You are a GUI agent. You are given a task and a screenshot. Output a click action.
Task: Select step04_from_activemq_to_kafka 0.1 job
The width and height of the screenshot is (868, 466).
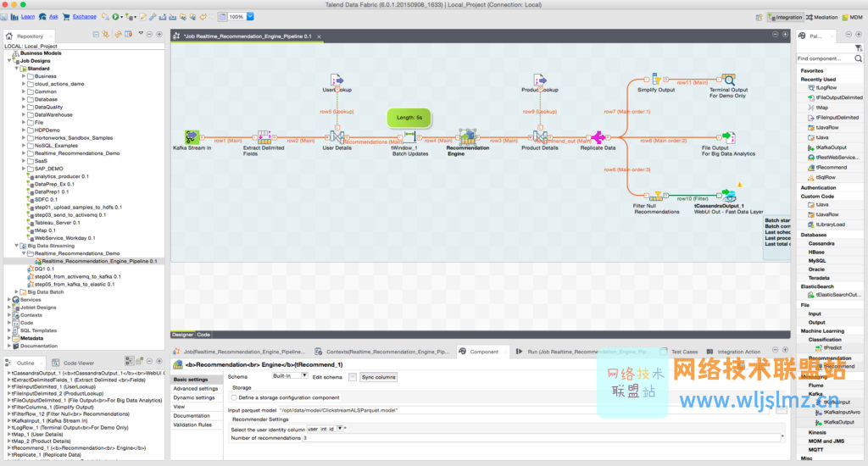(x=75, y=277)
